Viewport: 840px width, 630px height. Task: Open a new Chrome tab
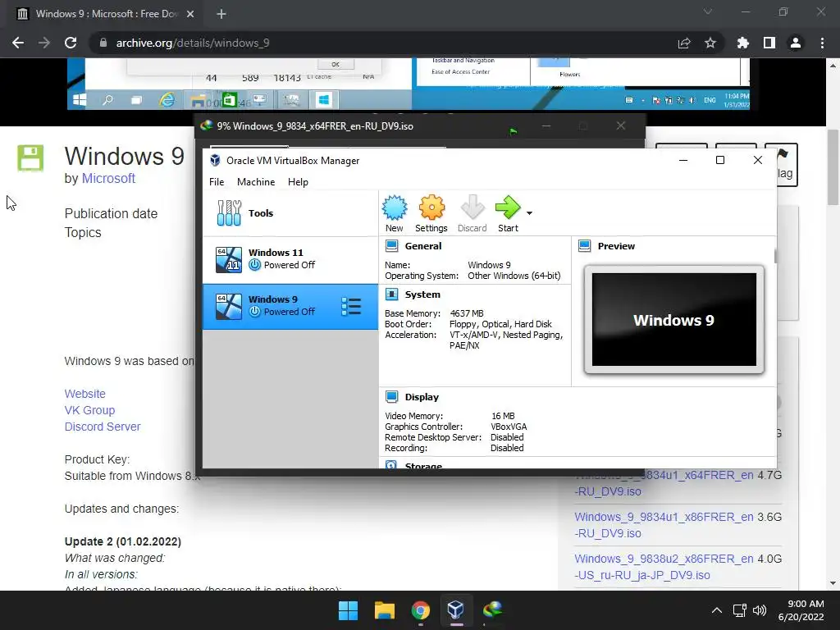pos(221,14)
